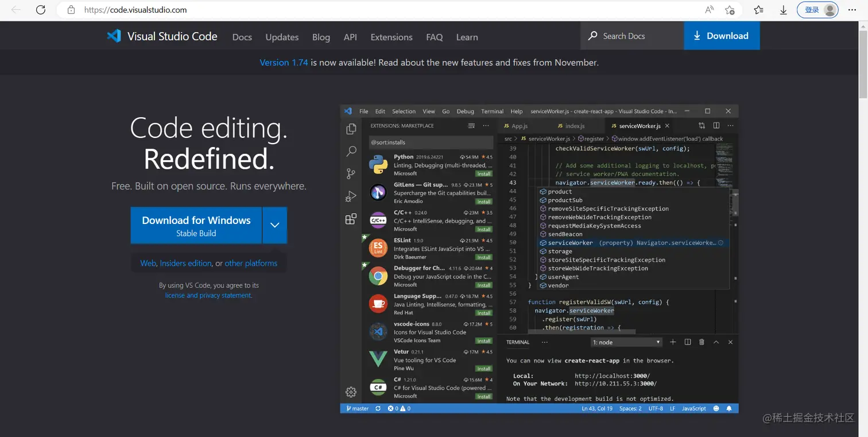Click the browser profile sign-in button

pos(817,10)
